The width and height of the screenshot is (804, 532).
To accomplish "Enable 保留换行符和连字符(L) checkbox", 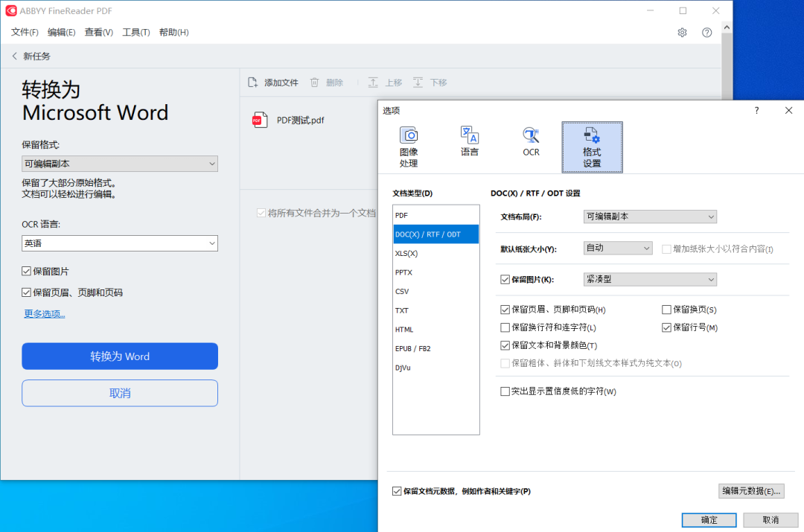I will click(x=505, y=327).
